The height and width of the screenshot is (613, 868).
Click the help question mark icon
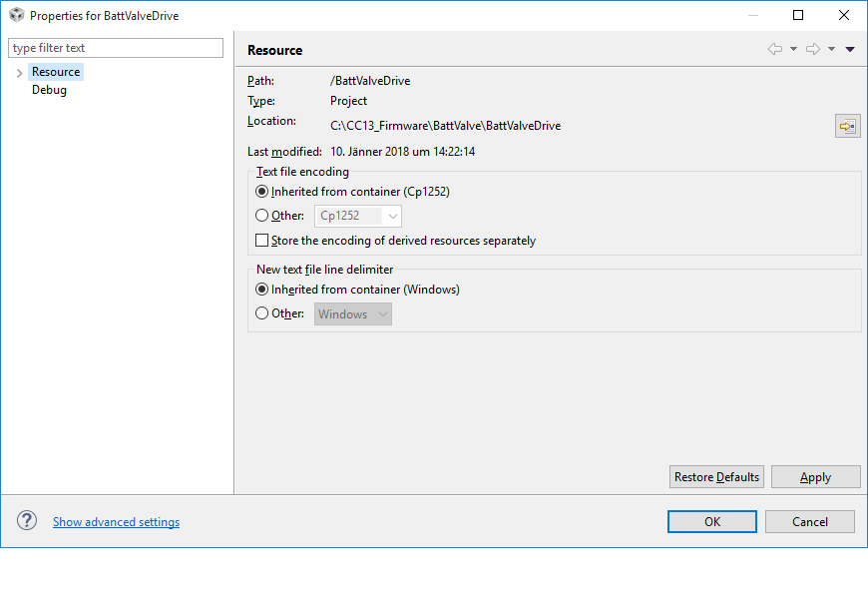(27, 521)
